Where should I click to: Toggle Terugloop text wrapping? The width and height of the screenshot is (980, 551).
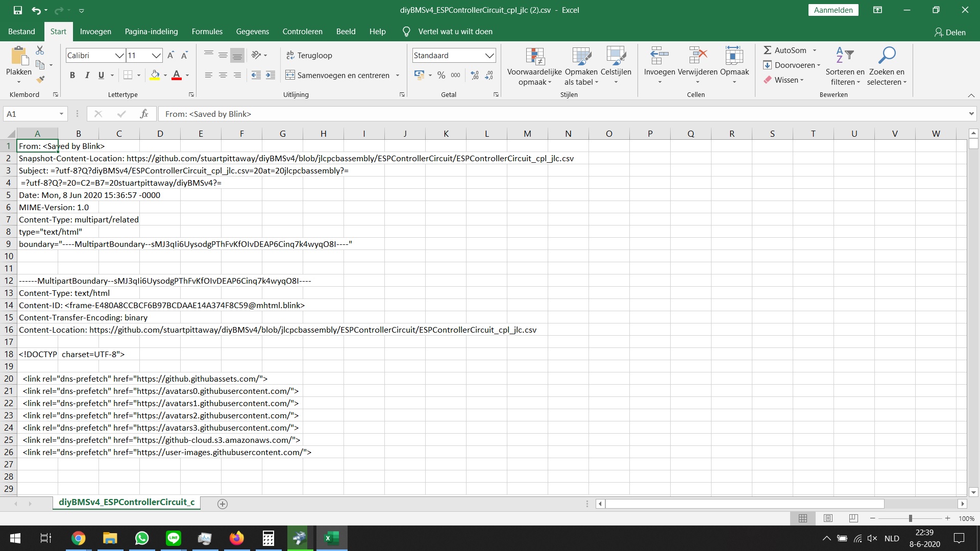coord(309,55)
